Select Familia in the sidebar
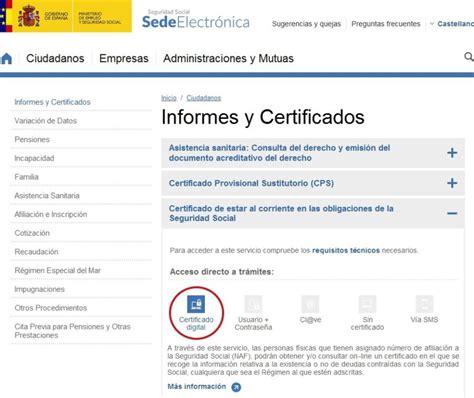This screenshot has width=474, height=398. pyautogui.click(x=26, y=177)
